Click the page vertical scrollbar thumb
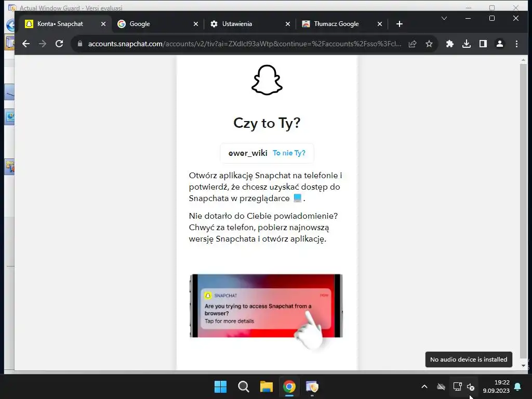Viewport: 532px width, 399px height. pos(523,210)
